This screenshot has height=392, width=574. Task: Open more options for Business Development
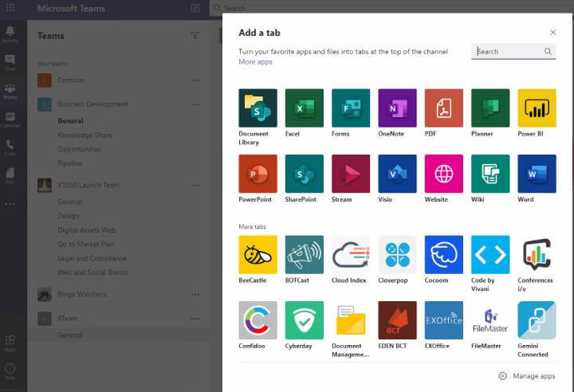[195, 104]
